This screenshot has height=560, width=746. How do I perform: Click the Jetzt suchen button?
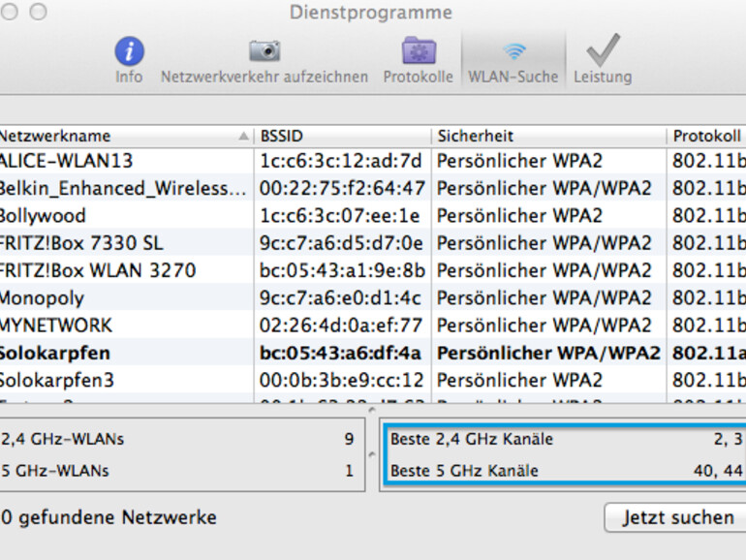click(x=677, y=517)
